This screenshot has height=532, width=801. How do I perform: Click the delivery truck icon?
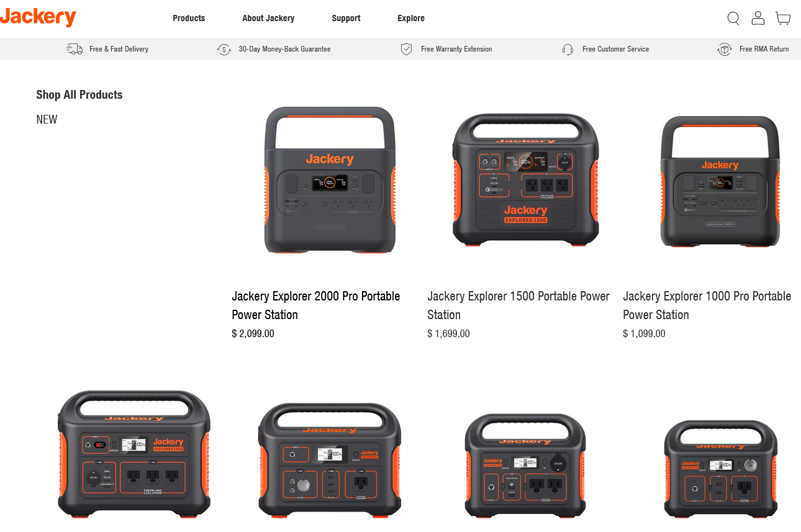75,49
